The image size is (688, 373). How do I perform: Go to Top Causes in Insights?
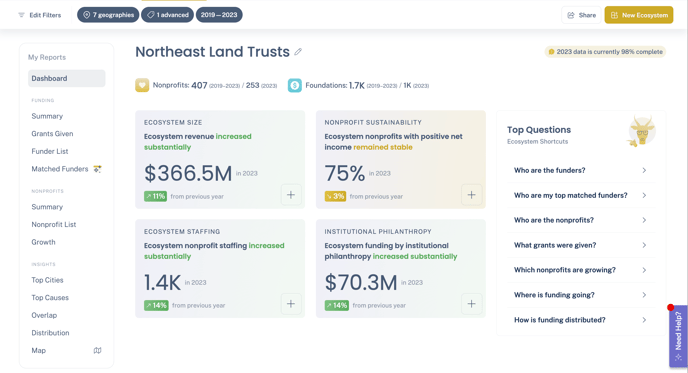click(x=50, y=298)
